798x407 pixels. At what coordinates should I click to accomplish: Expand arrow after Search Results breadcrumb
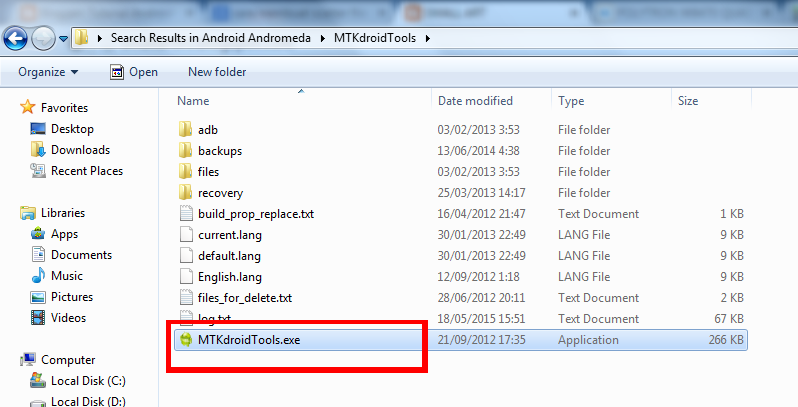coord(323,38)
